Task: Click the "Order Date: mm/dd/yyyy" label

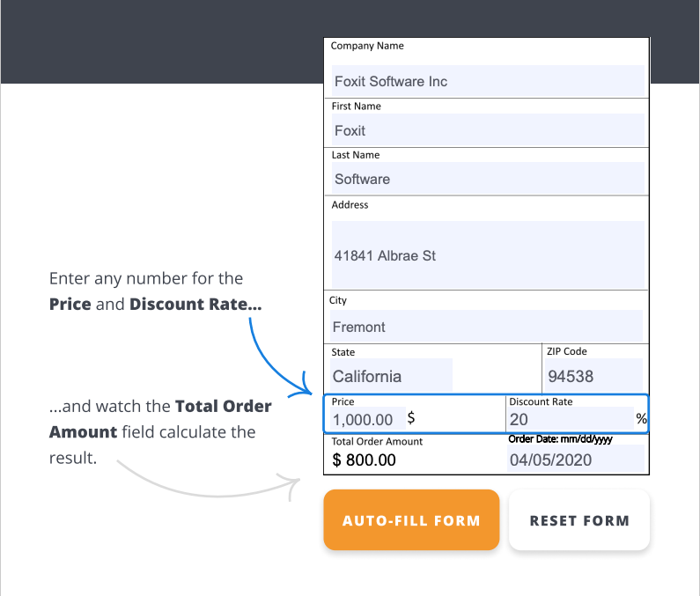Action: pyautogui.click(x=560, y=439)
